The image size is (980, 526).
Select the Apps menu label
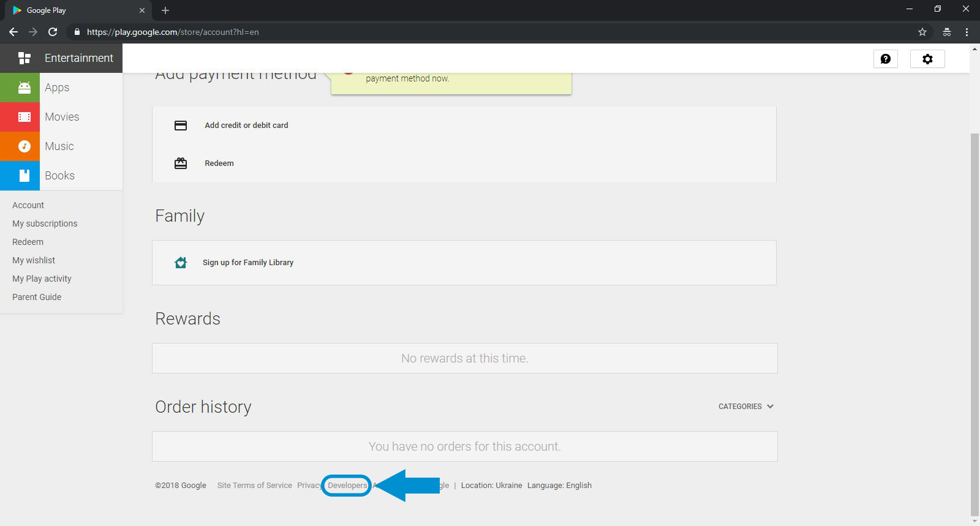coord(57,88)
